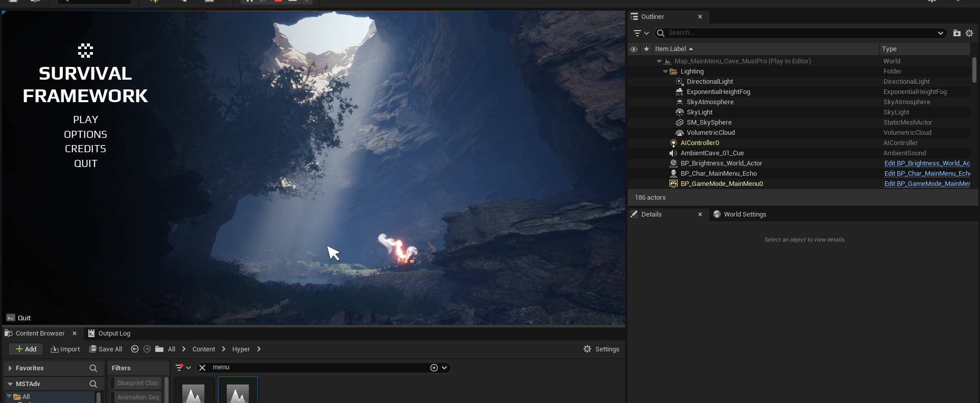
Task: Click the Outliner vertical scrollbar
Action: [x=974, y=69]
